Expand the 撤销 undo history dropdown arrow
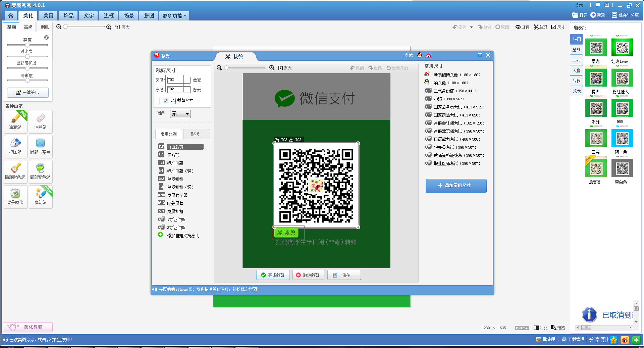The image size is (644, 348). [x=471, y=27]
